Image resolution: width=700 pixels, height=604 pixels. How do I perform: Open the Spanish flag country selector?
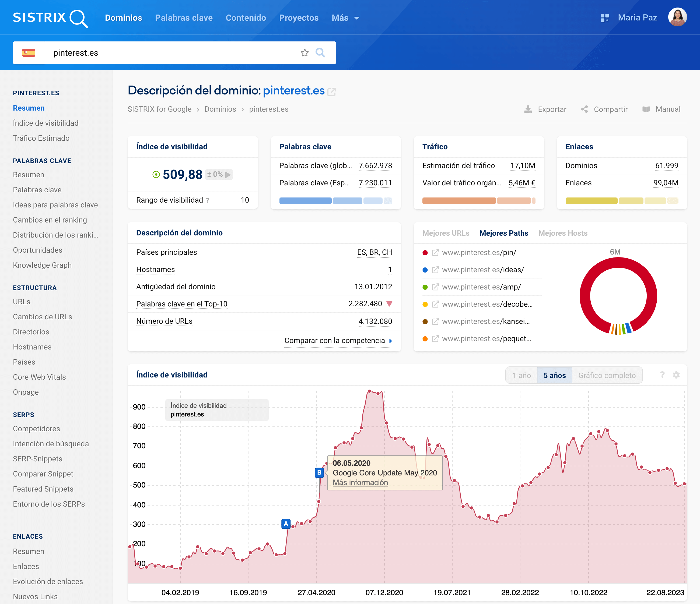click(x=29, y=53)
